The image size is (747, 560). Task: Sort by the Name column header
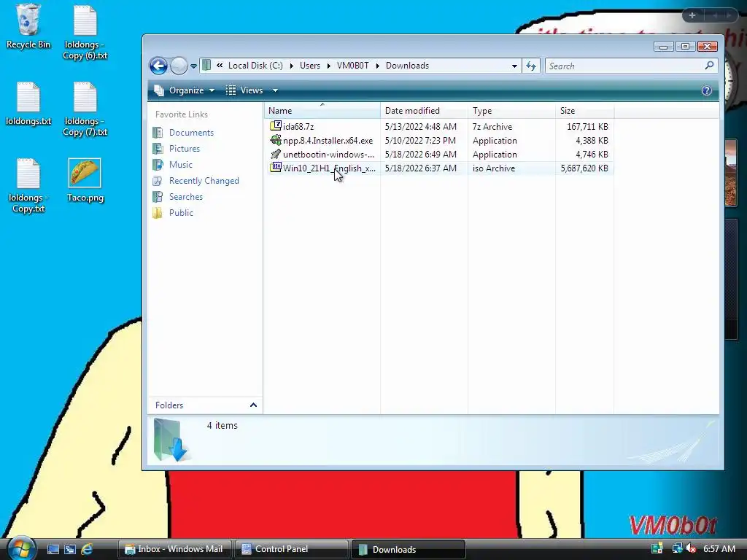tap(322, 111)
